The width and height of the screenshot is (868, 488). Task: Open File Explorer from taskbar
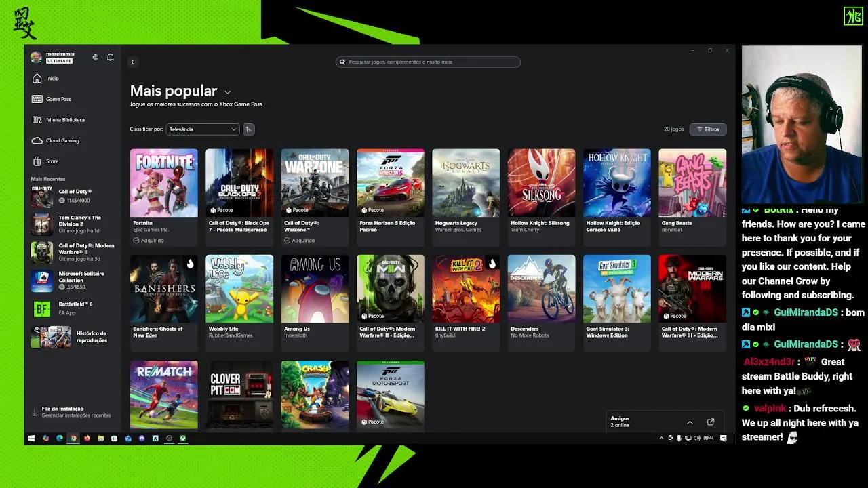coord(100,439)
